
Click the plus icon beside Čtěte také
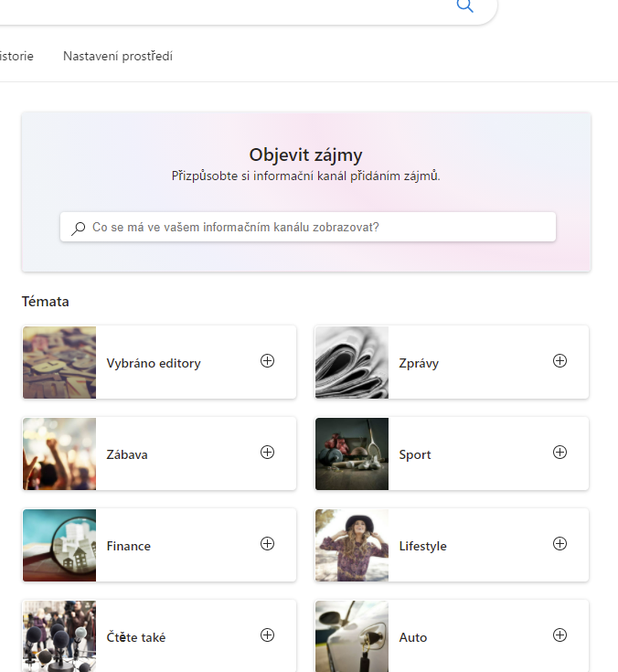[x=267, y=635]
